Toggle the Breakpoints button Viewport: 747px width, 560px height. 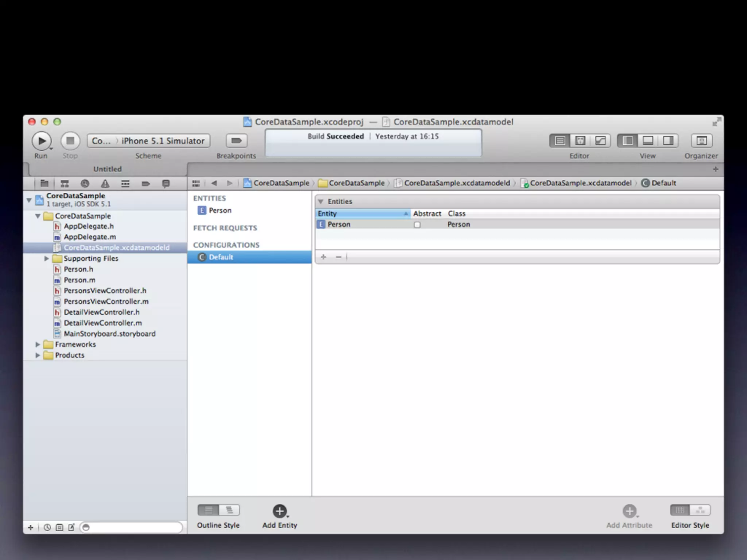coord(236,141)
